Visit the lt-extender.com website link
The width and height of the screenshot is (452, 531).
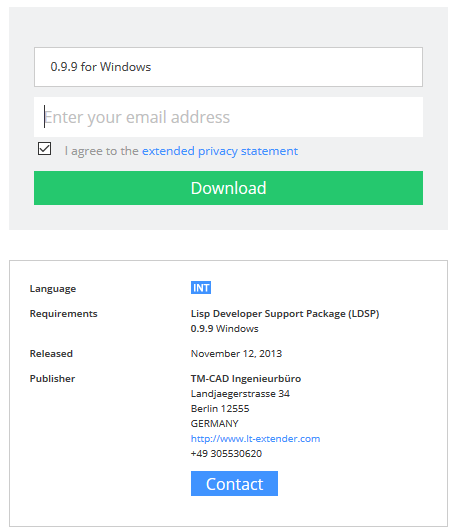[255, 439]
